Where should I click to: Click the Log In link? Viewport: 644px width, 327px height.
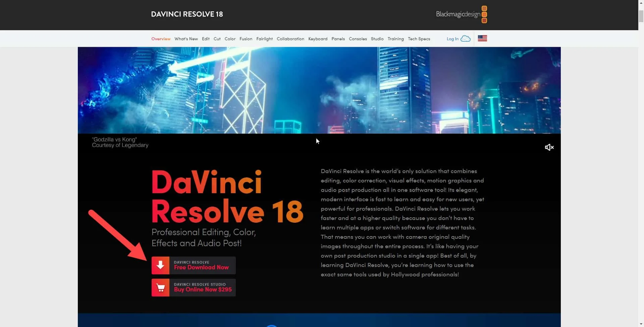click(452, 39)
